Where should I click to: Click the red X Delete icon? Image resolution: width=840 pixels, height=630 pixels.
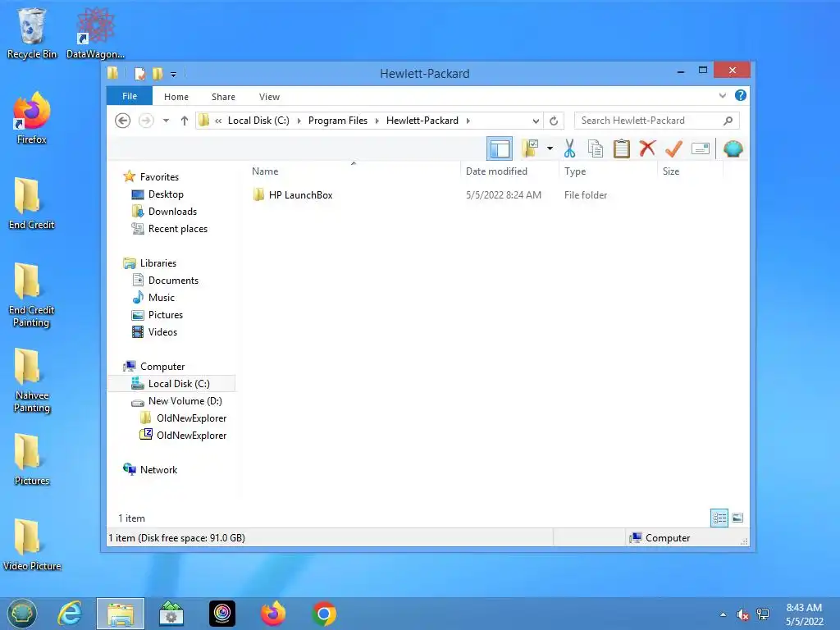coord(647,148)
